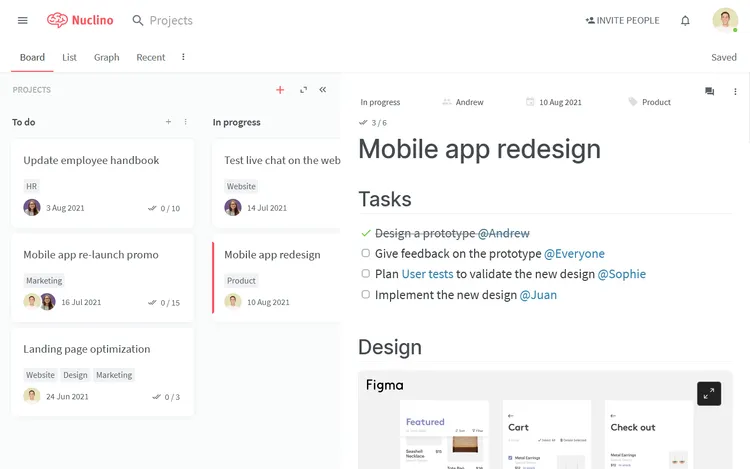Select the Mobile app redesign card
The height and width of the screenshot is (469, 750).
click(x=276, y=277)
